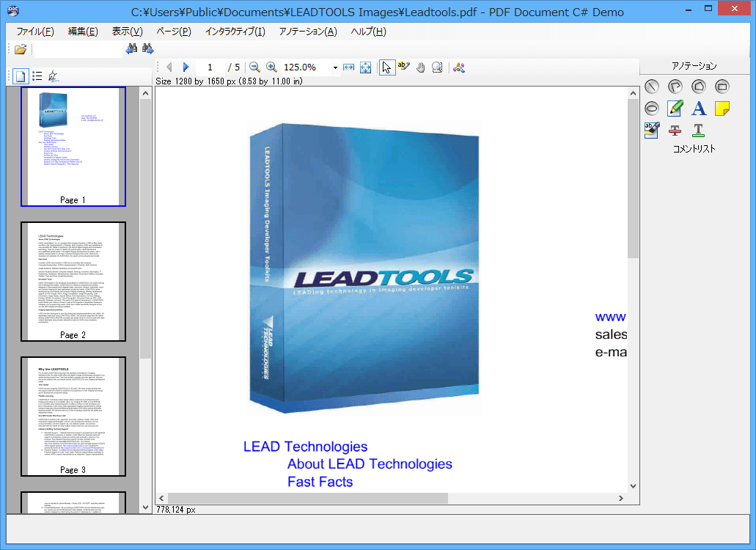Activate the arrow selection pointer tool

(x=386, y=67)
